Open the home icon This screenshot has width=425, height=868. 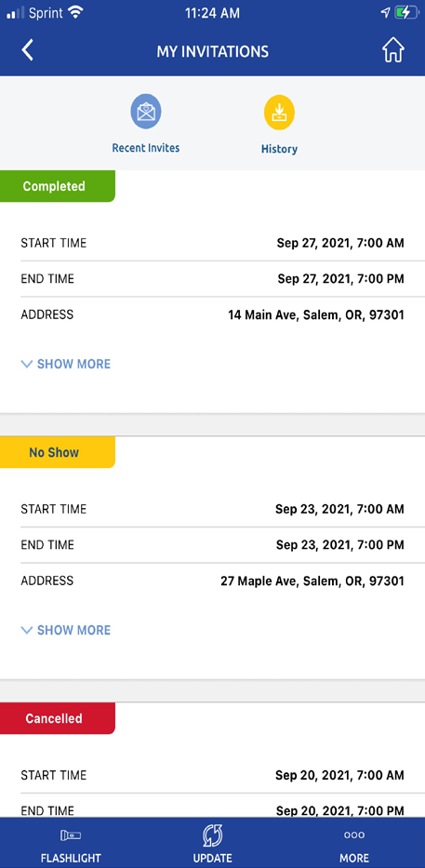point(392,51)
